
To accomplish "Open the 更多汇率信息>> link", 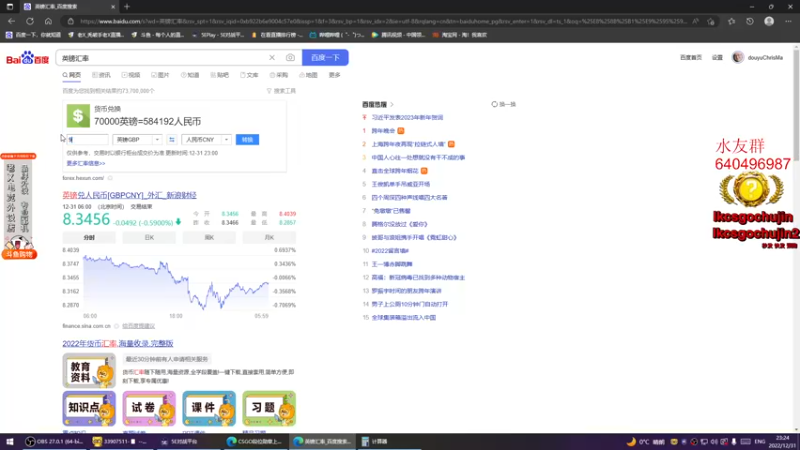I will 86,163.
